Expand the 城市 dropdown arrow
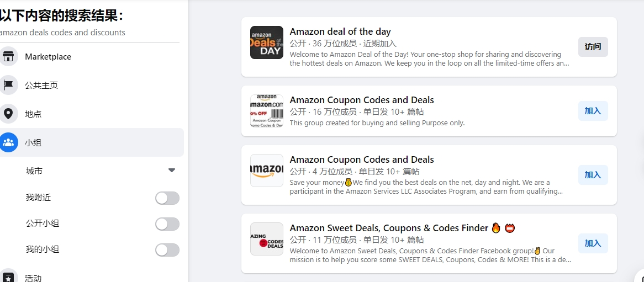Screen dimensions: 644x282 pyautogui.click(x=172, y=171)
